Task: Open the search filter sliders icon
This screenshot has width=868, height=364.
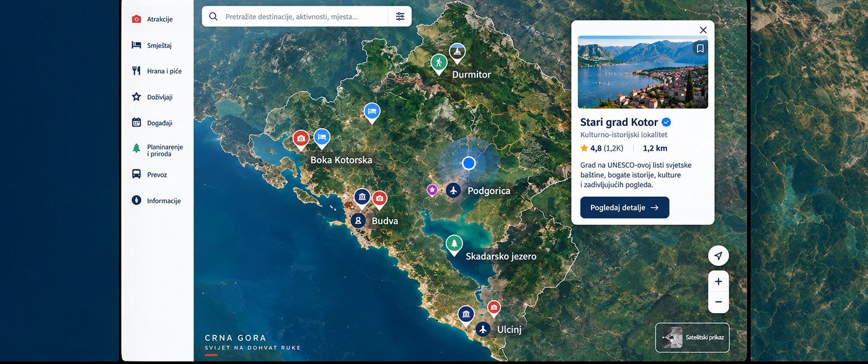Action: (x=400, y=17)
